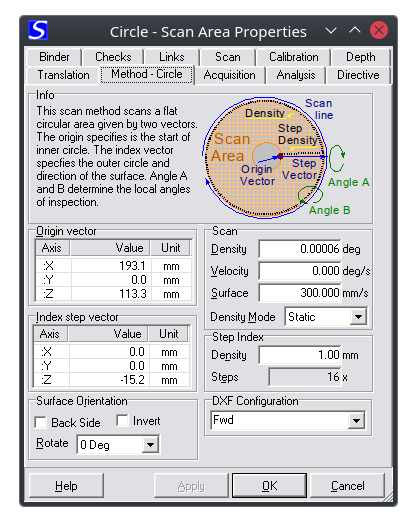Click the greyed Apply button
This screenshot has height=530, width=417.
click(191, 486)
